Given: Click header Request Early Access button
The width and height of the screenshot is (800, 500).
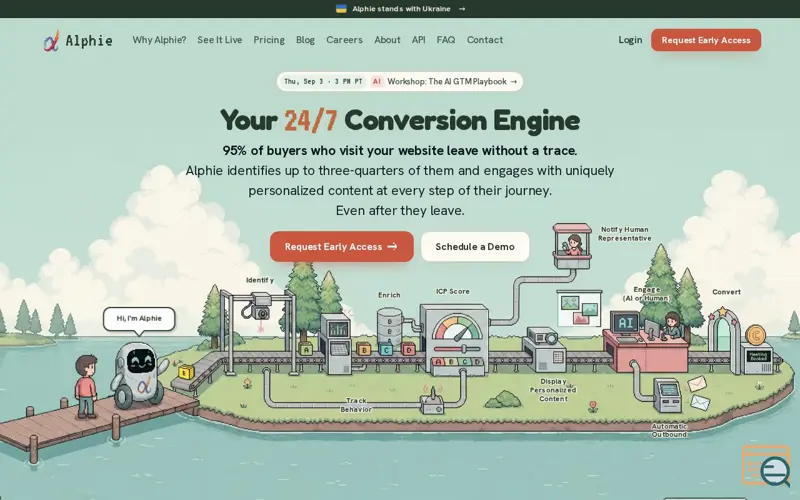Looking at the screenshot, I should click(x=706, y=40).
